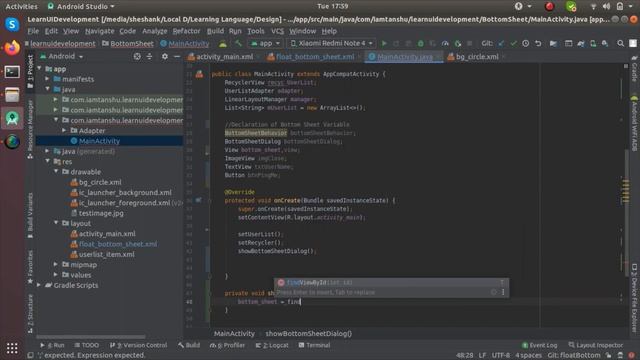This screenshot has height=360, width=640.
Task: Click the Git commit checkmark icon
Action: pyautogui.click(x=513, y=43)
